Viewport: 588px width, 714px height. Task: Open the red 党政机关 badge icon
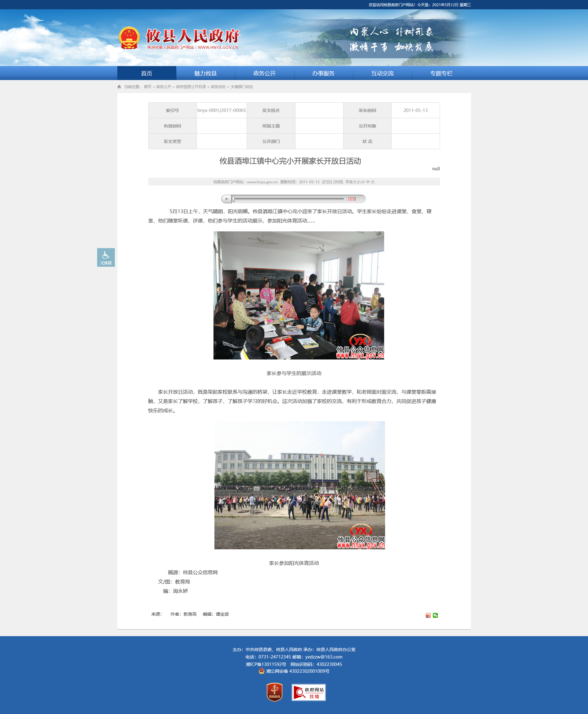[x=274, y=692]
